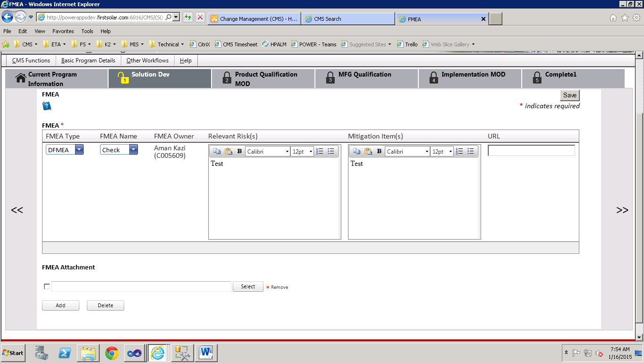Show hidden system tray icons

point(567,353)
